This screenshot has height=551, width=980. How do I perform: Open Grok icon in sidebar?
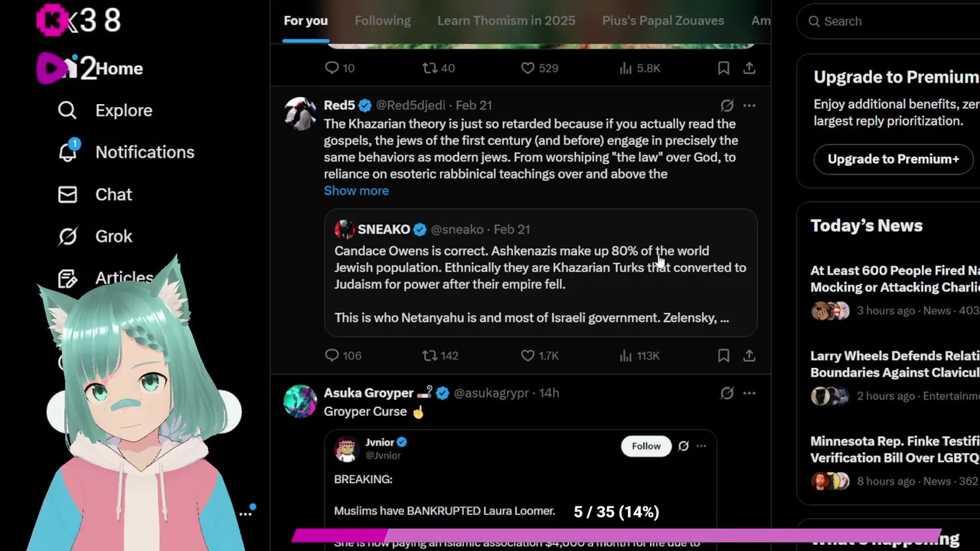(67, 236)
